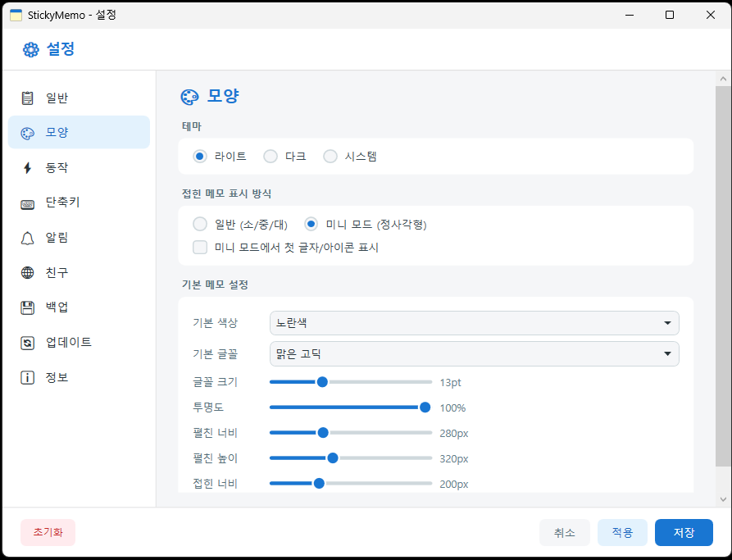This screenshot has width=732, height=560.
Task: Select the 시스템 theme radio button
Action: click(330, 157)
